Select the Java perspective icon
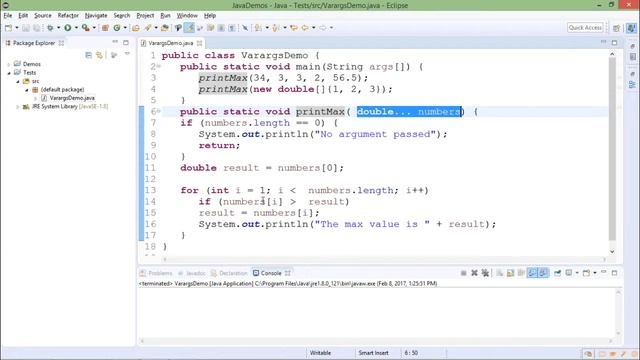Image resolution: width=640 pixels, height=360 pixels. pos(631,28)
